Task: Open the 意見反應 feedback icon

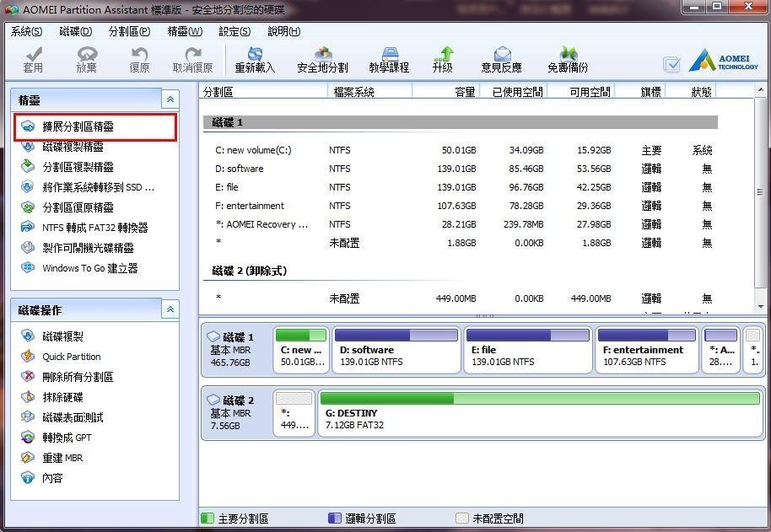Action: click(502, 60)
